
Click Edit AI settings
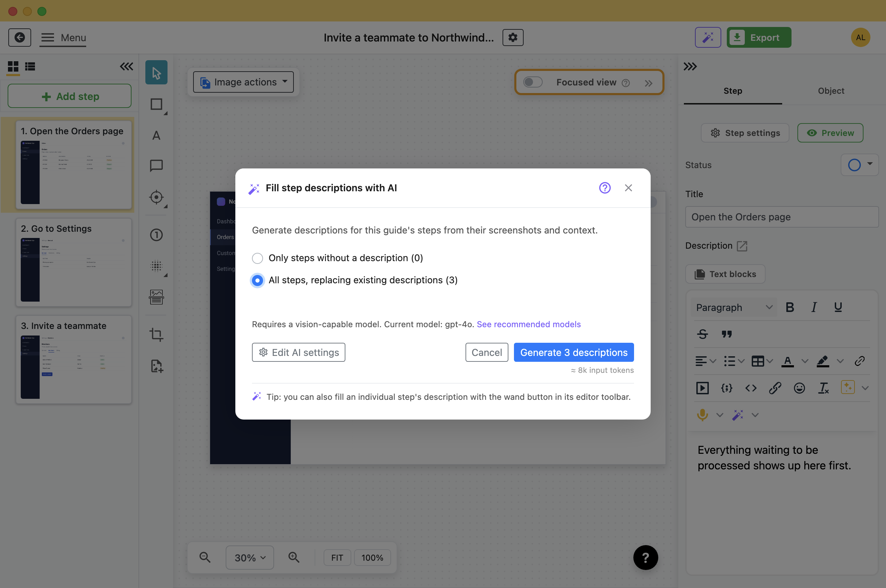(x=298, y=352)
